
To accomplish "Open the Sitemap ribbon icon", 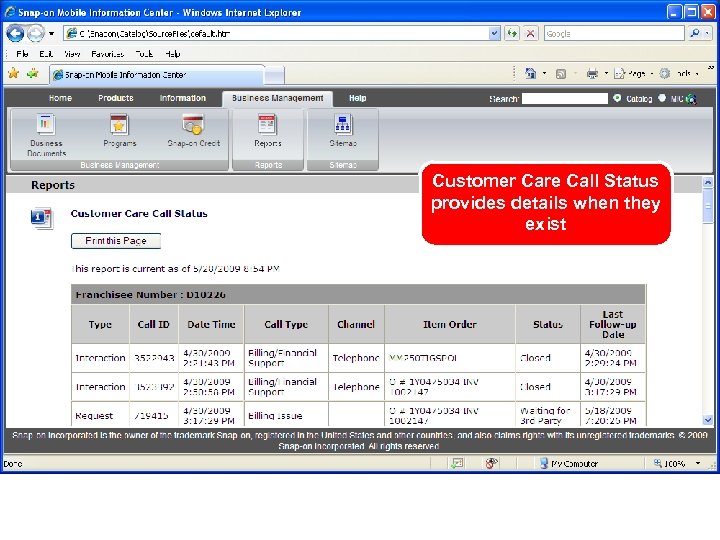I will [343, 131].
